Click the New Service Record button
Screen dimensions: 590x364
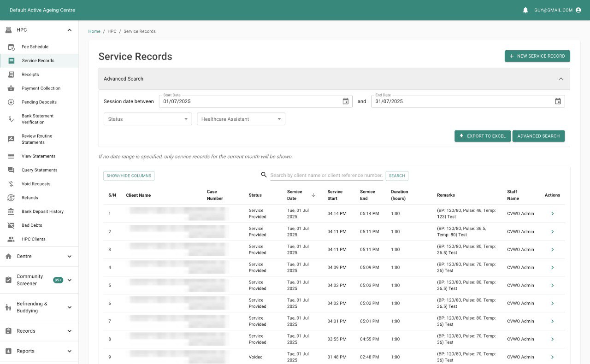click(x=537, y=56)
